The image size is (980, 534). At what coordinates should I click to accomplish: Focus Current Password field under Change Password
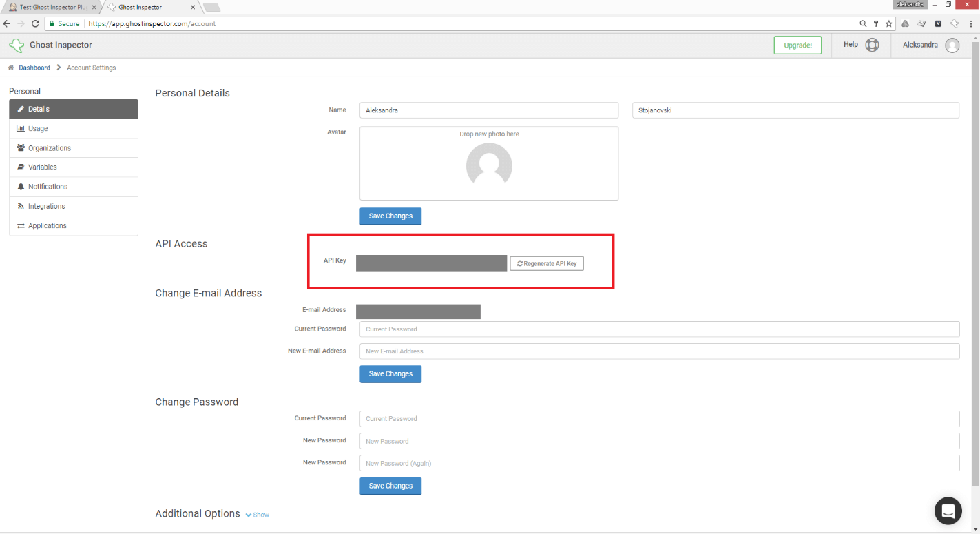point(659,419)
